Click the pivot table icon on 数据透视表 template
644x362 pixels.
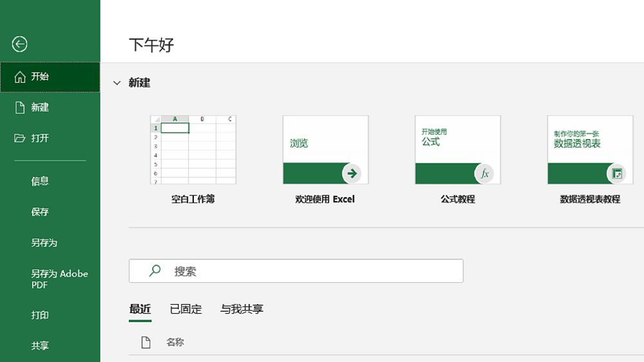click(616, 173)
